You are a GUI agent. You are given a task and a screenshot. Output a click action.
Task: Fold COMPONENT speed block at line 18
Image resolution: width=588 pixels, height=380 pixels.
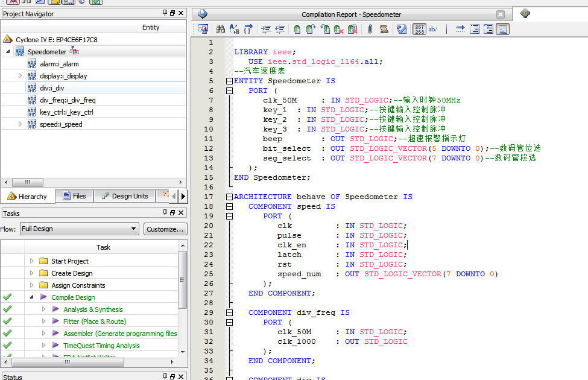(x=229, y=206)
